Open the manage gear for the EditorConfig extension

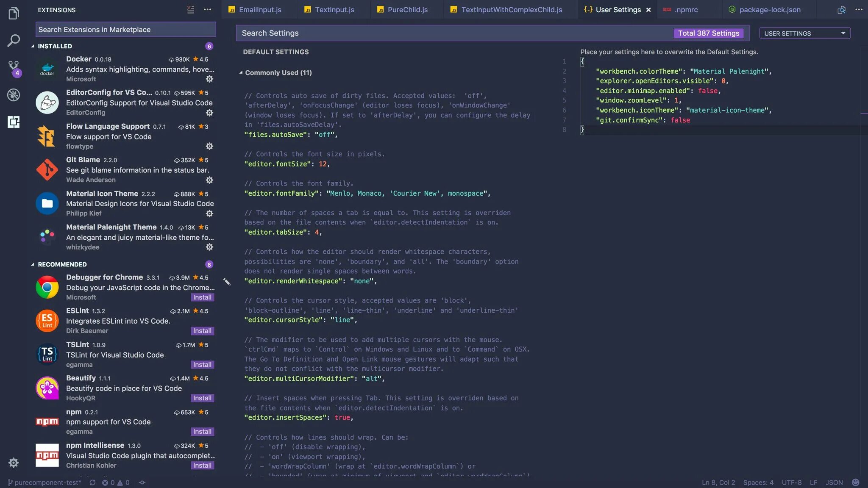pyautogui.click(x=209, y=113)
